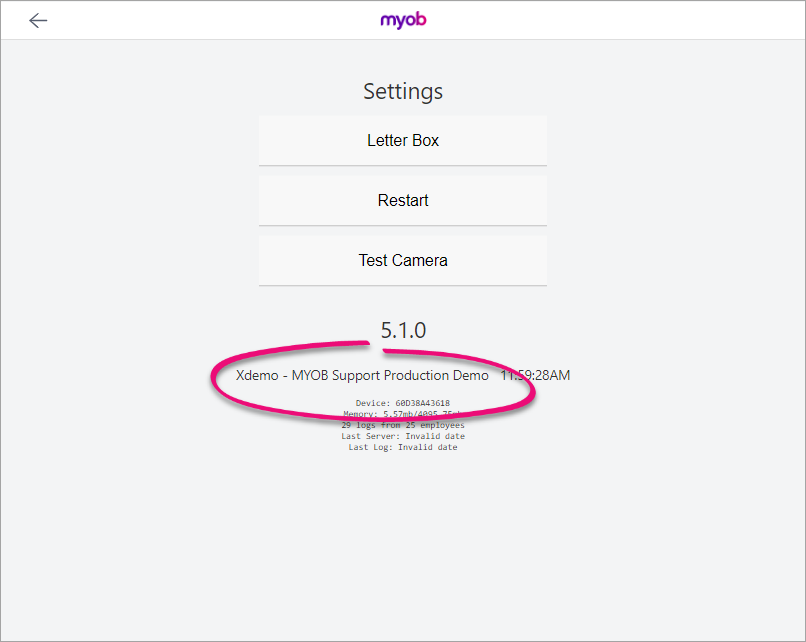Image resolution: width=806 pixels, height=642 pixels.
Task: Open the Letter Box setting
Action: pos(403,141)
